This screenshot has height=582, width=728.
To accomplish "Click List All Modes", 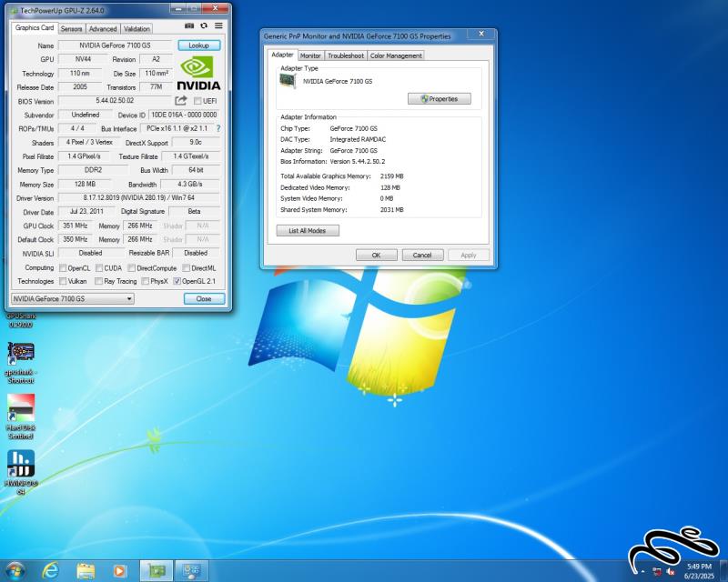I will pos(308,231).
